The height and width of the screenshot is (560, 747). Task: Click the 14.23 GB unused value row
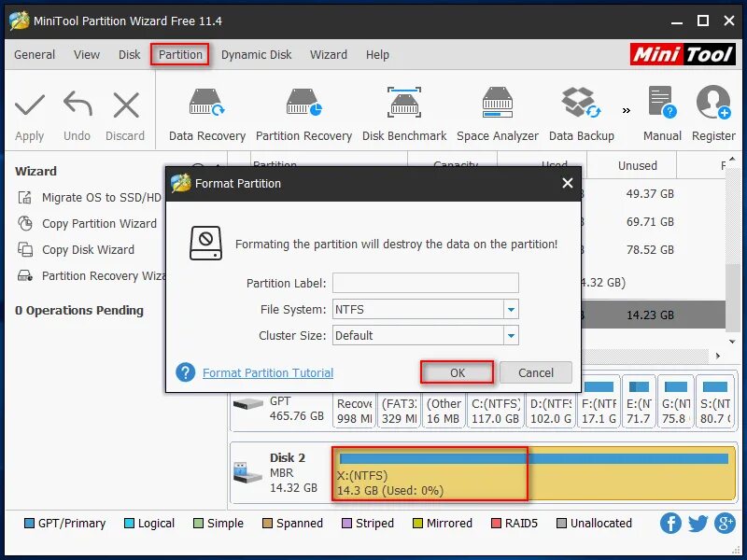pyautogui.click(x=650, y=315)
